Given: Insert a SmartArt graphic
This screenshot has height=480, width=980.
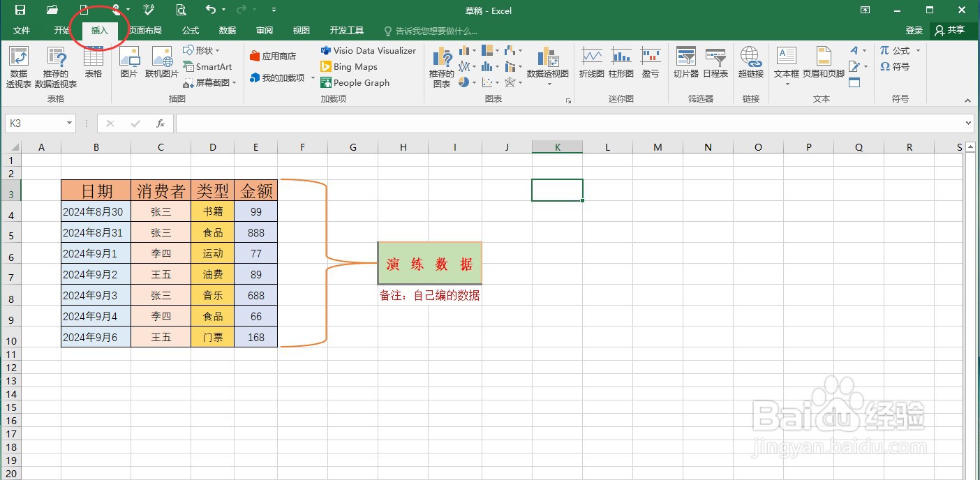Looking at the screenshot, I should 207,67.
